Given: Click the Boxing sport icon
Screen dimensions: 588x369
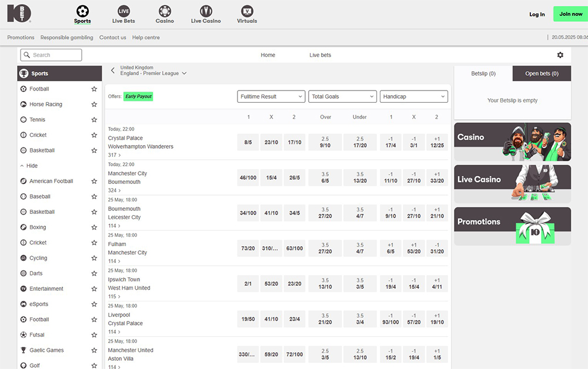Looking at the screenshot, I should click(24, 227).
